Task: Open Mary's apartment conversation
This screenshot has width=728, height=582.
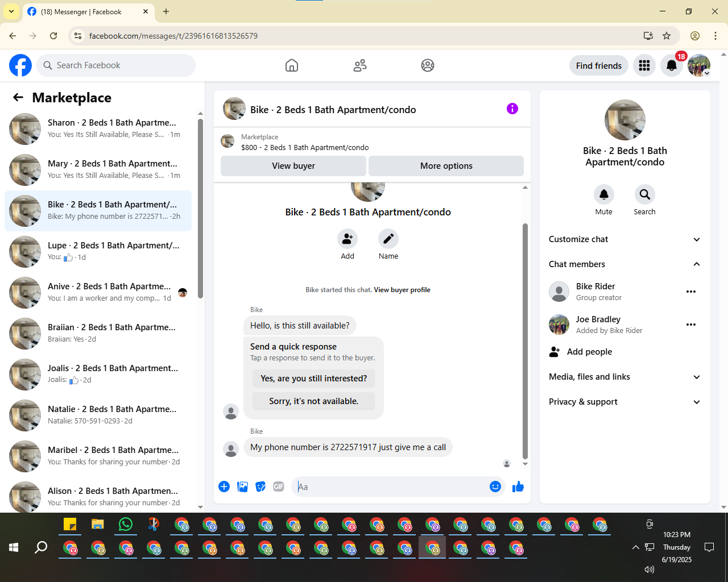Action: [98, 170]
